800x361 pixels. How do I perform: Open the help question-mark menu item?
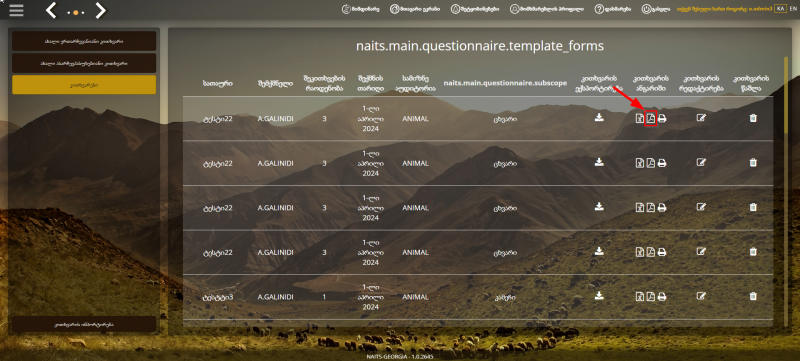[x=613, y=9]
